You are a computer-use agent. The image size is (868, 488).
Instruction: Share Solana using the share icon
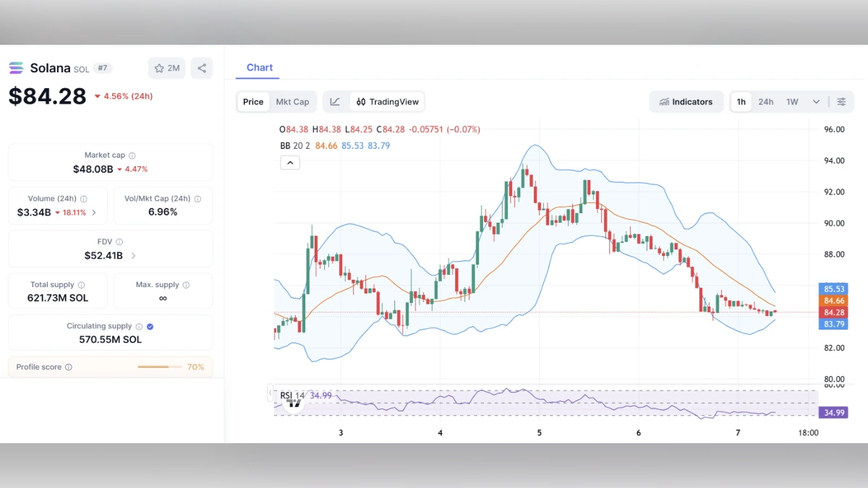tap(201, 67)
